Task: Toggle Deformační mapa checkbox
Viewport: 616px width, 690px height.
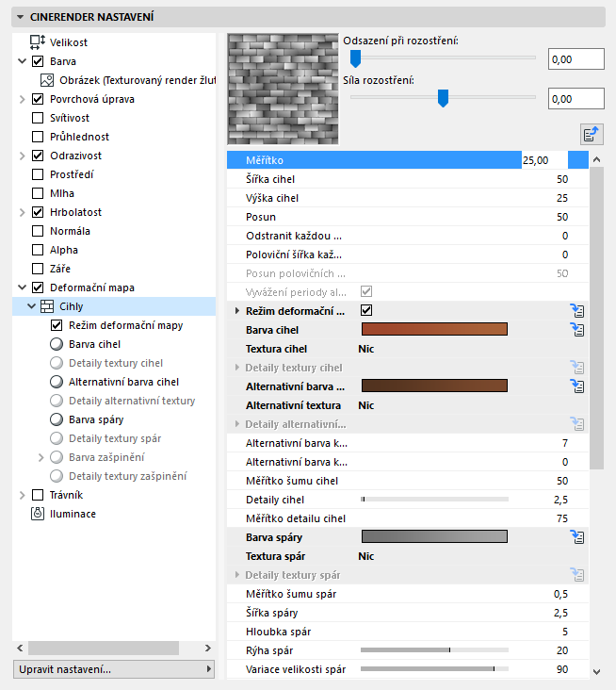Action: [38, 287]
